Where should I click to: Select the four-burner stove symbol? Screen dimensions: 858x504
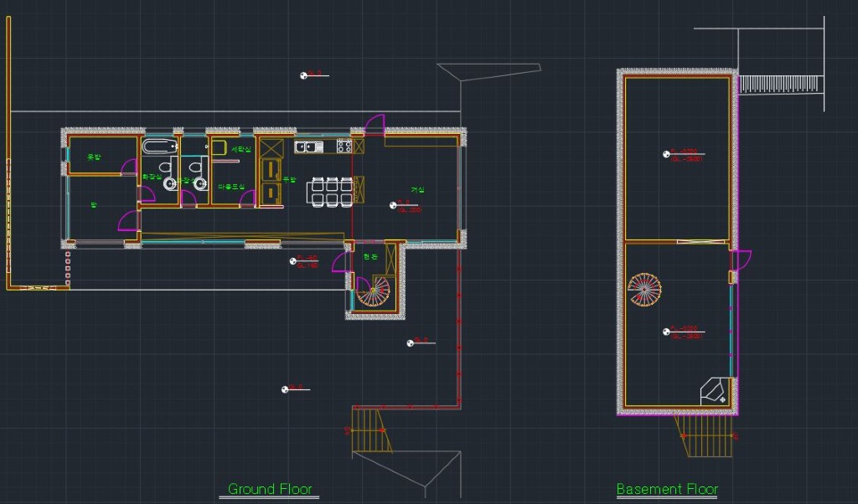[344, 147]
